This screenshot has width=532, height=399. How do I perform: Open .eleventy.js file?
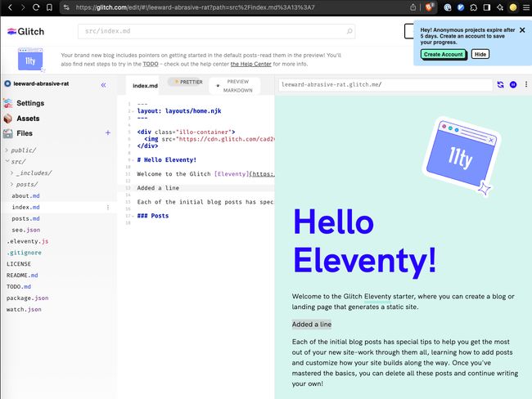click(28, 241)
